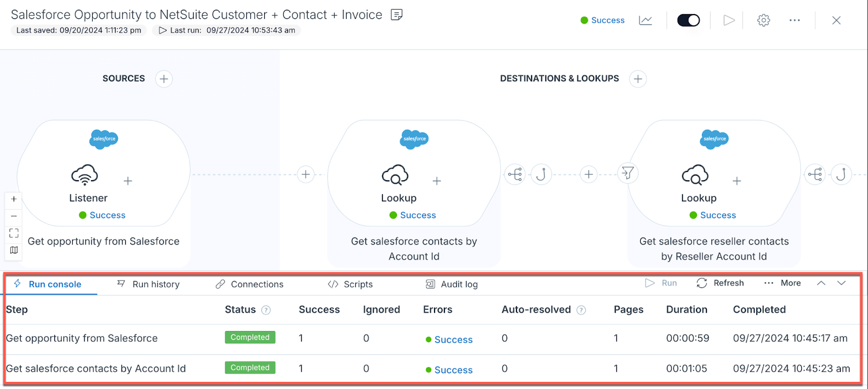Switch to Run console tab

[48, 284]
